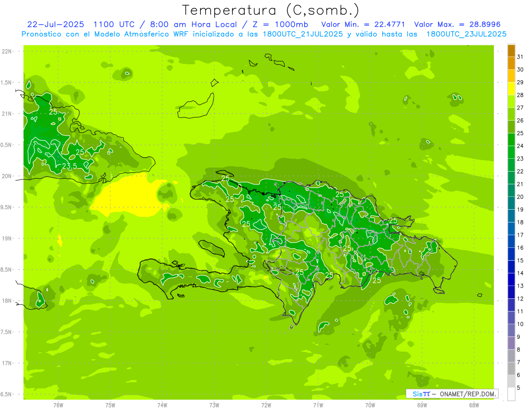Viewport: 532px width, 411px height.
Task: Click the '69W' longitude label
Action: pyautogui.click(x=422, y=405)
